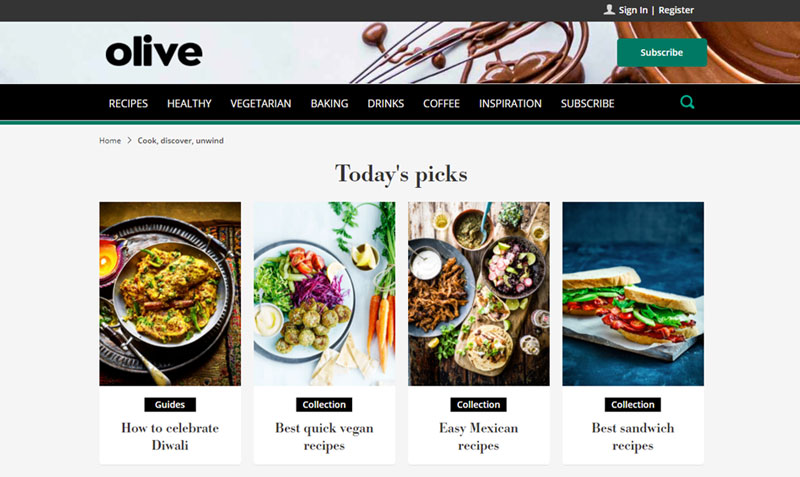Open the Healthy menu
This screenshot has height=477, width=800.
(189, 104)
